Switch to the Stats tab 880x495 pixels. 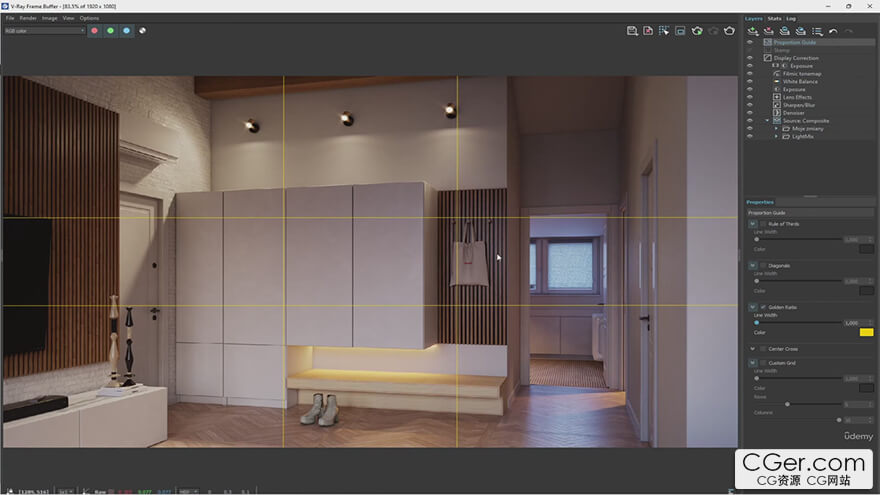tap(774, 18)
